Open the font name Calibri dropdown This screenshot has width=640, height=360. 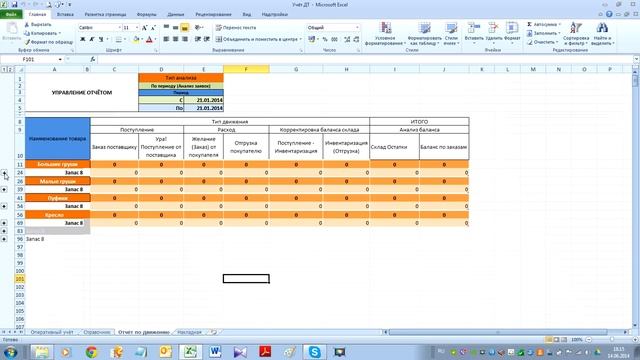point(120,28)
